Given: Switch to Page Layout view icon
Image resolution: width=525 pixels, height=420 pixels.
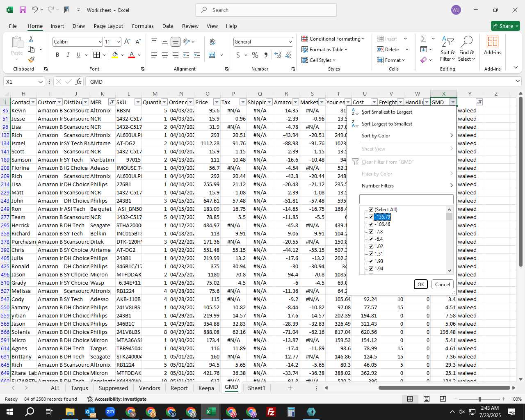Looking at the screenshot, I should (x=426, y=399).
